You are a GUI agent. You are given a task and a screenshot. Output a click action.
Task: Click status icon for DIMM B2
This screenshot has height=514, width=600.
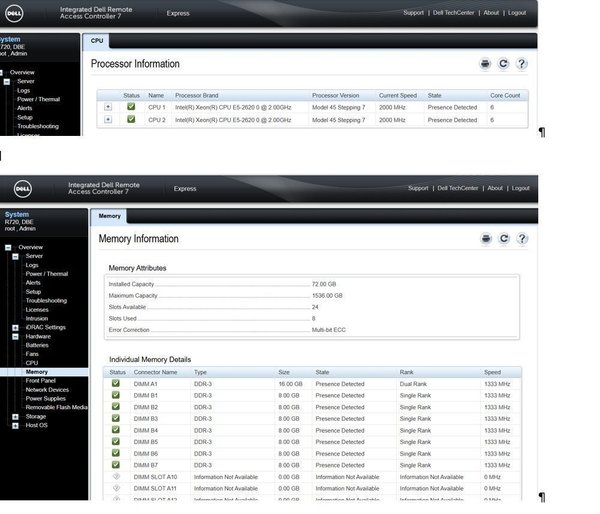point(116,406)
